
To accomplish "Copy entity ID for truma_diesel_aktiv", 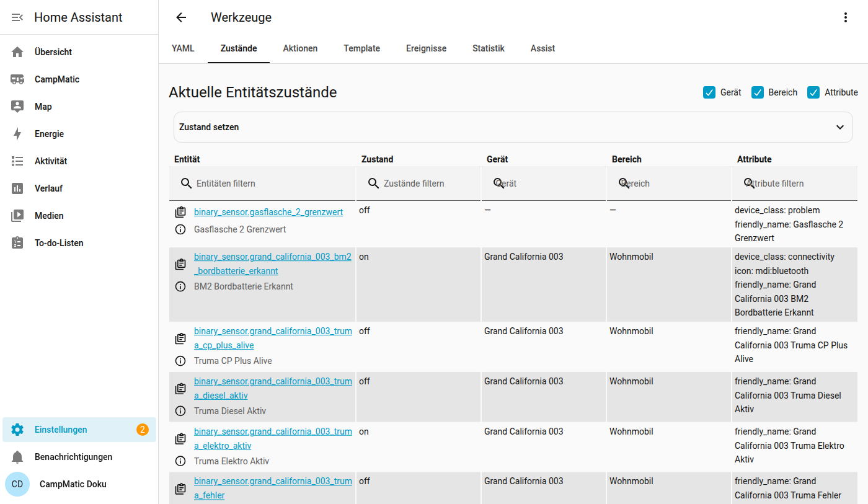I will point(180,389).
